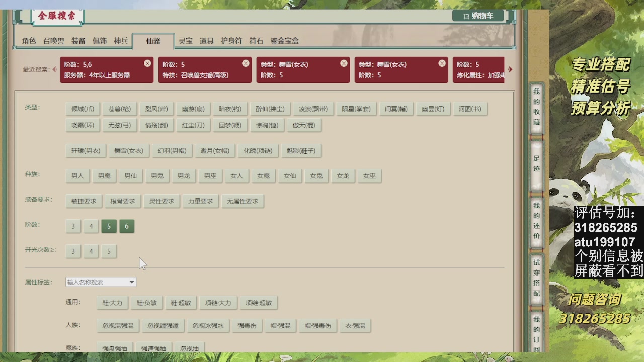Choose type 无弦(弓)

(119, 125)
